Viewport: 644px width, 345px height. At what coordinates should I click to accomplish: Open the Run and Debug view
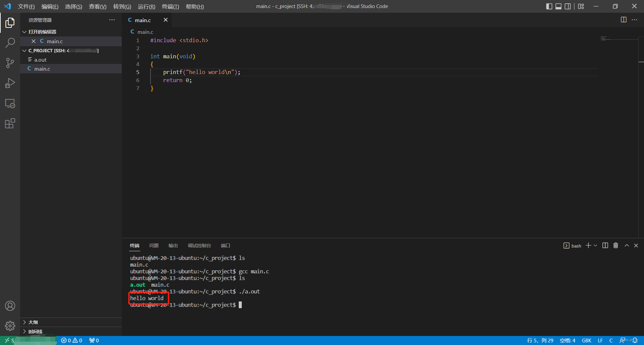pos(10,83)
